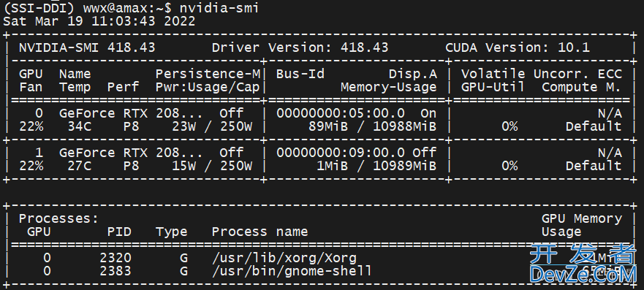
Task: Click the "Bus-Id" column header
Action: (300, 74)
